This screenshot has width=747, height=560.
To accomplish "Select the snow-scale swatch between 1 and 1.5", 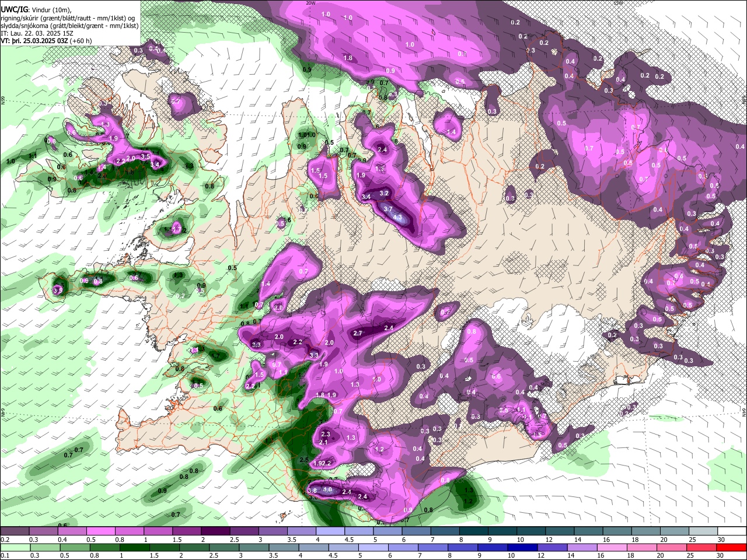I will 158,531.
